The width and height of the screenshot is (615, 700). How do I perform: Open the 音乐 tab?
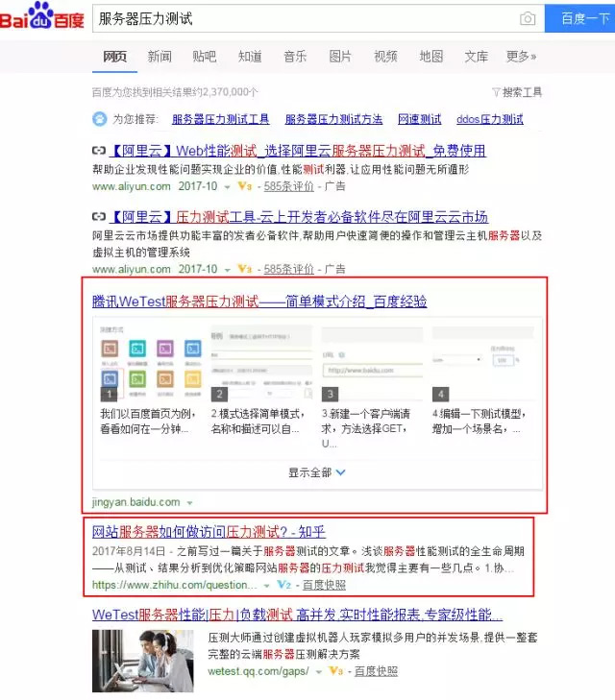pos(295,57)
